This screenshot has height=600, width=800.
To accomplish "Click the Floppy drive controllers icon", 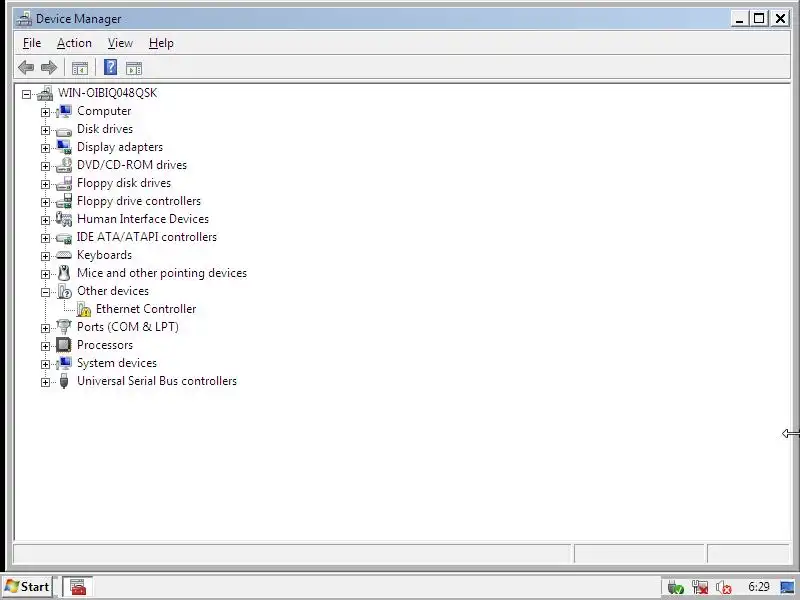I will (64, 201).
